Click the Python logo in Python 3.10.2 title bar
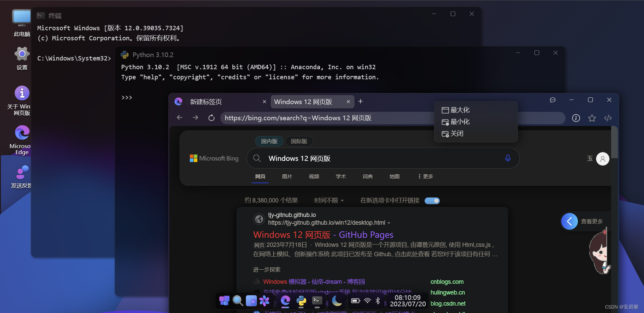The width and height of the screenshot is (644, 313). click(125, 55)
